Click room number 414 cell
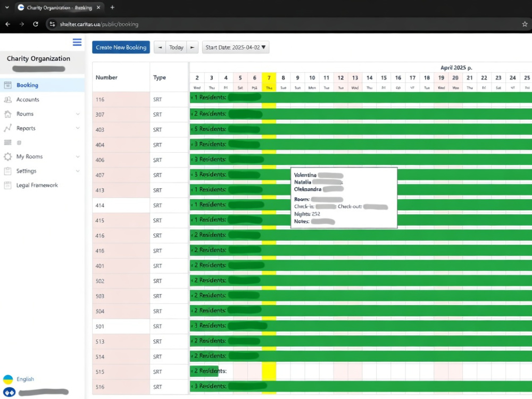This screenshot has height=399, width=532. click(121, 205)
